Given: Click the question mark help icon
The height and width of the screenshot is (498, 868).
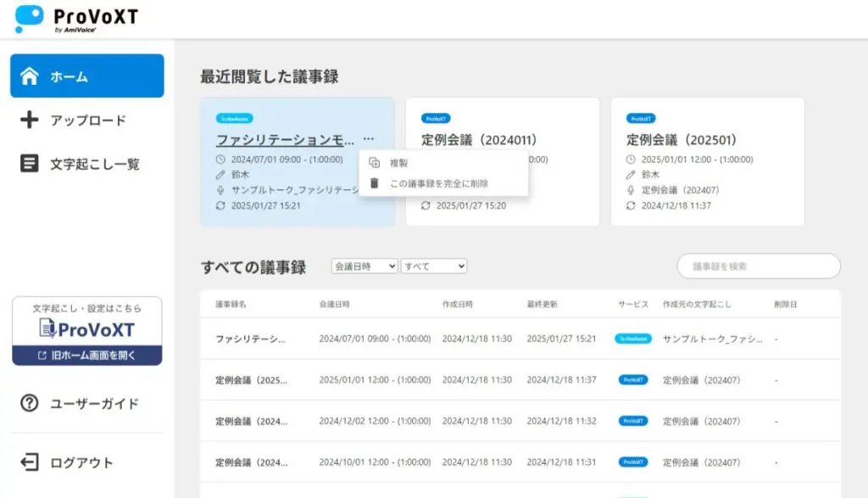Looking at the screenshot, I should point(30,403).
